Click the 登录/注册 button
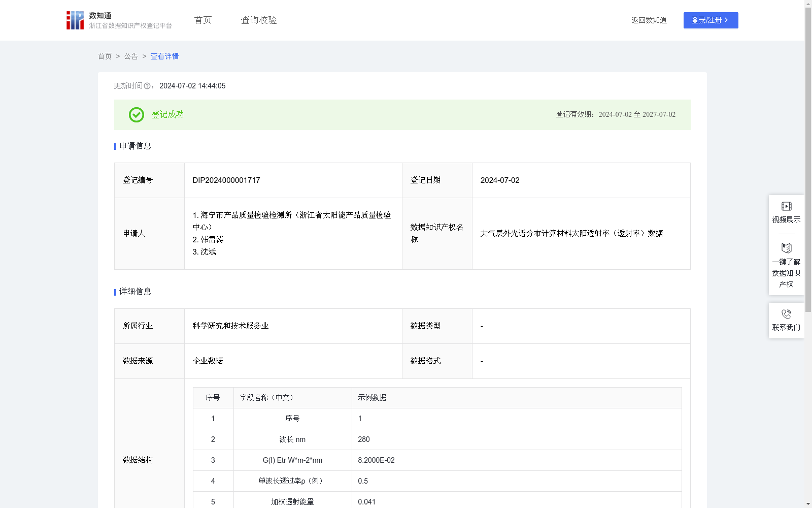This screenshot has height=508, width=812. pos(710,20)
